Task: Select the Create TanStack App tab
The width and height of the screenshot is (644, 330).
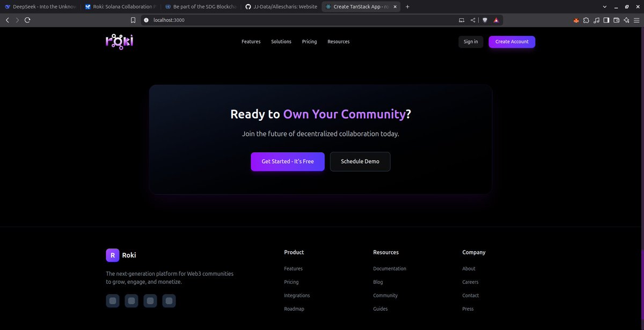Action: pos(361,6)
